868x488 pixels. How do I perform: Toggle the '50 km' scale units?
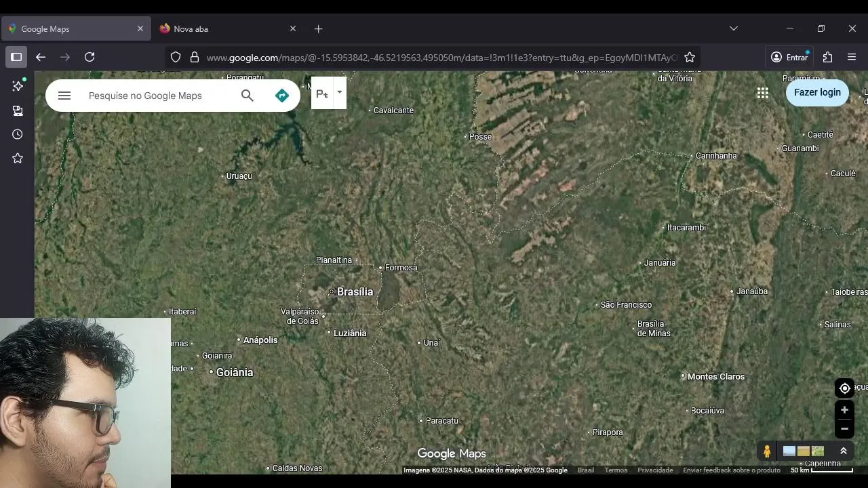pyautogui.click(x=822, y=470)
